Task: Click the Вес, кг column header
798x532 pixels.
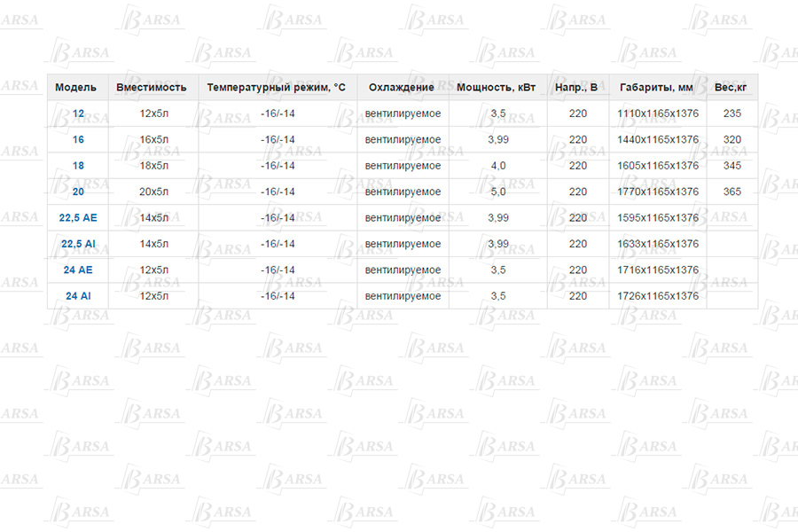Action: point(731,88)
